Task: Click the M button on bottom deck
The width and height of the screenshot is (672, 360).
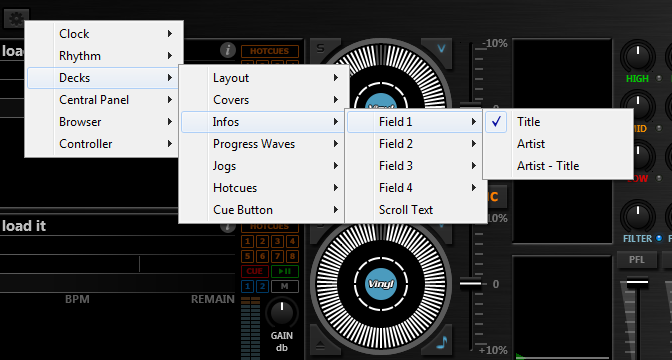Action: tap(285, 286)
